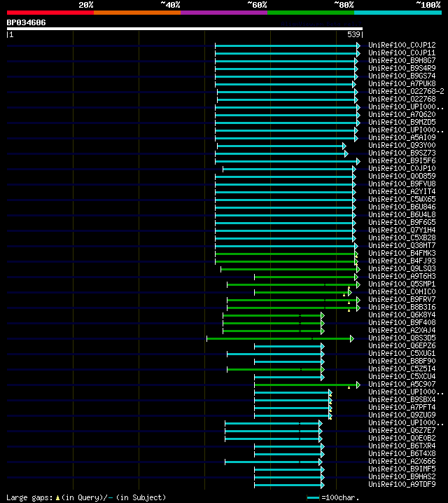The height and width of the screenshot is (503, 448).
Task: Select the UniRef100_B9SBX4 label
Action: [402, 399]
